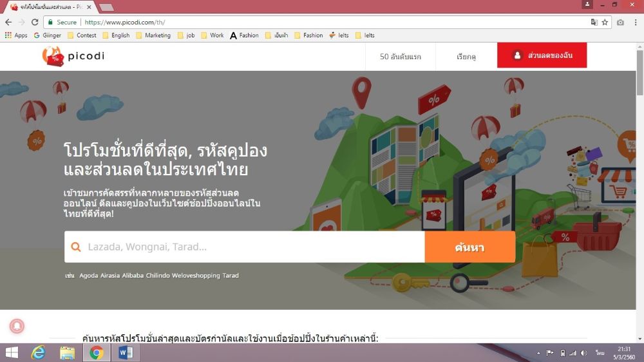Bookmark this page with the star icon
This screenshot has width=644, height=362.
click(605, 22)
